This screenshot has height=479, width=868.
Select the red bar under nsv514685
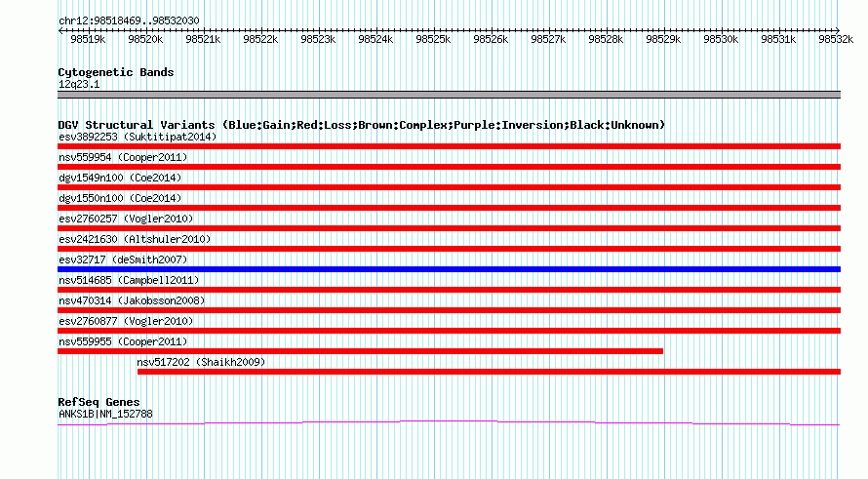point(449,290)
